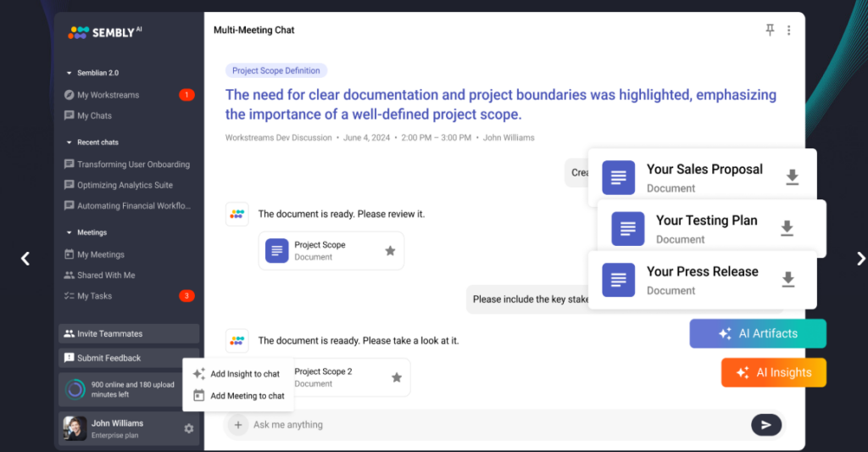Choose Add Meeting to chat

238,396
